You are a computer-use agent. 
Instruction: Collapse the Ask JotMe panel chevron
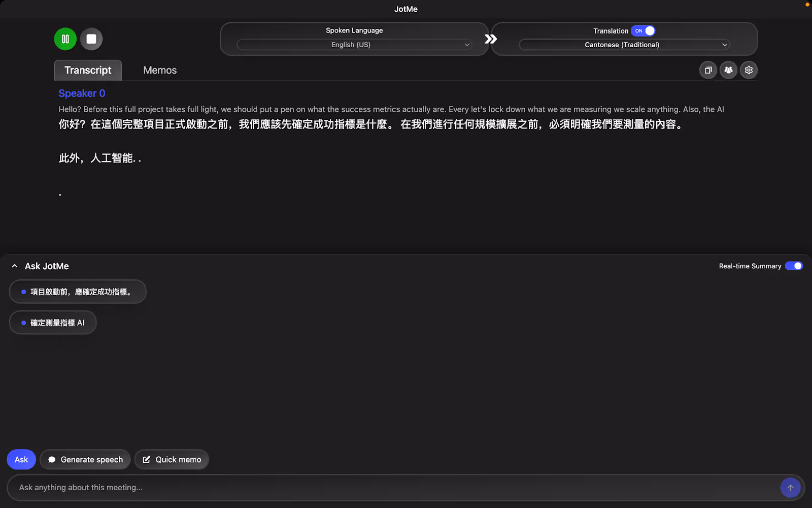(x=15, y=266)
